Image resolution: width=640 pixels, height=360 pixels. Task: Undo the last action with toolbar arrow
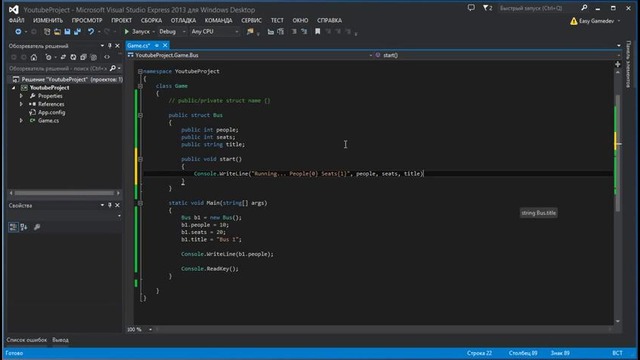point(91,31)
